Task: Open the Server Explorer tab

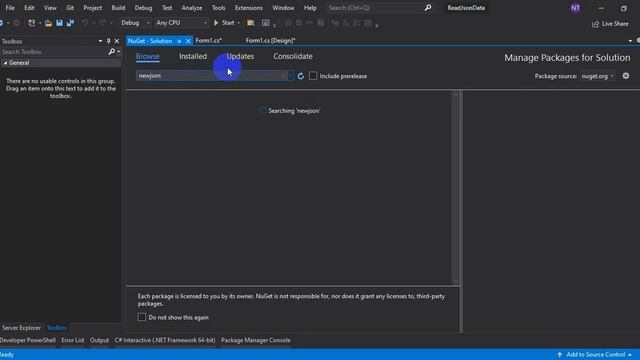Action: tap(21, 328)
